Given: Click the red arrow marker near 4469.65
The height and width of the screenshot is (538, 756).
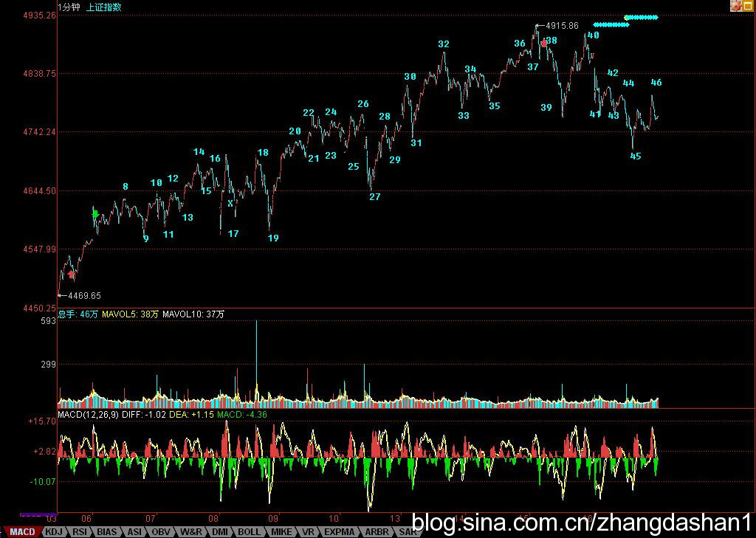Looking at the screenshot, I should (71, 275).
